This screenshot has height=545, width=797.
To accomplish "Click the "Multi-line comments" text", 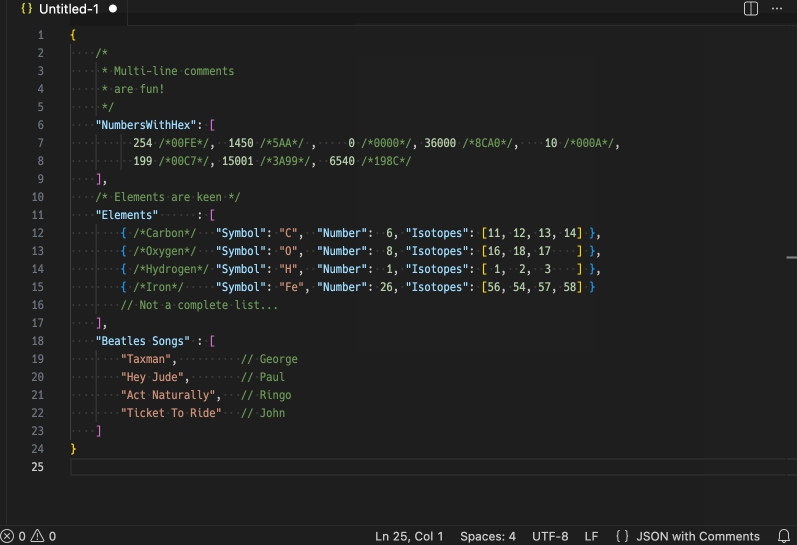I will 174,71.
